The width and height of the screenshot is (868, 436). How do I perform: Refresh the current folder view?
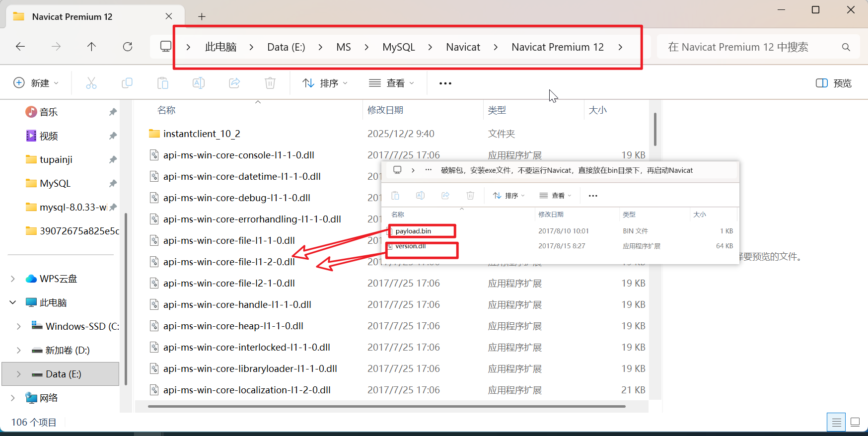pyautogui.click(x=128, y=47)
